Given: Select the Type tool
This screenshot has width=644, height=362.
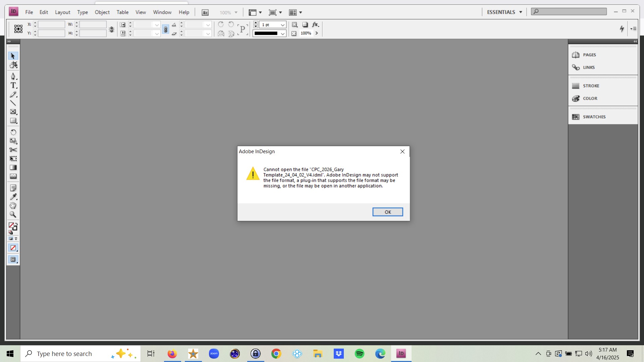Looking at the screenshot, I should coord(13,85).
